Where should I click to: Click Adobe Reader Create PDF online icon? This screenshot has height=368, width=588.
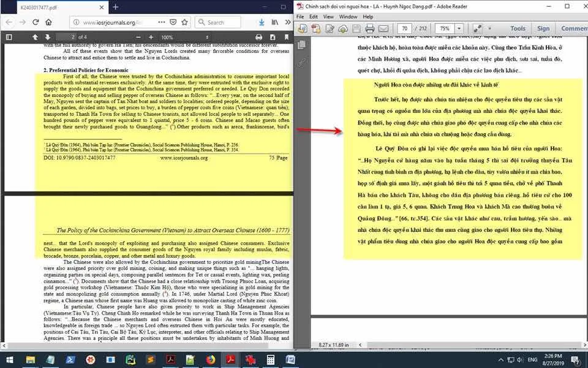point(316,29)
